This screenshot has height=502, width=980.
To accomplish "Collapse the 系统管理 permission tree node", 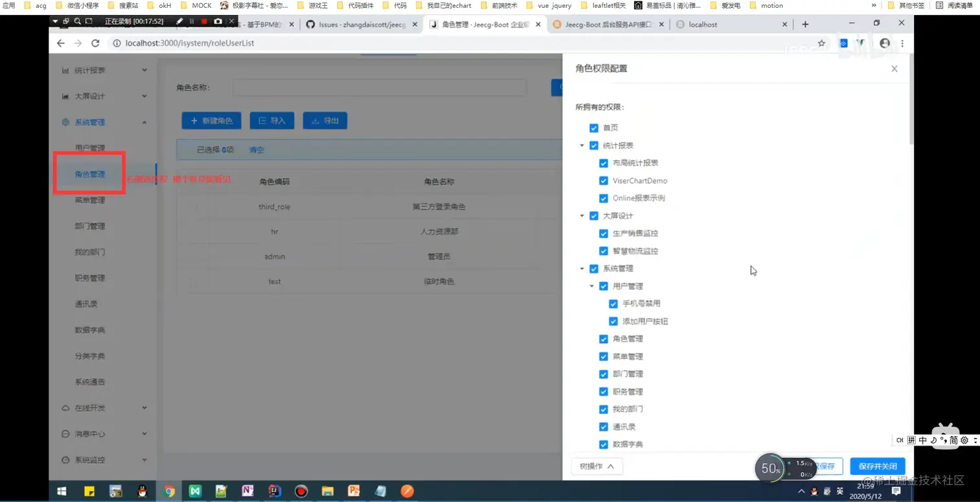I will [x=581, y=268].
